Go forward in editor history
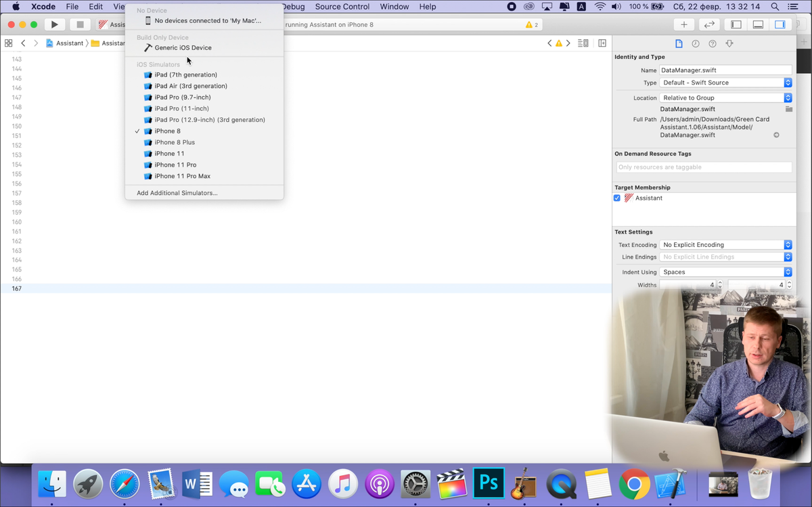This screenshot has width=812, height=507. 36,43
